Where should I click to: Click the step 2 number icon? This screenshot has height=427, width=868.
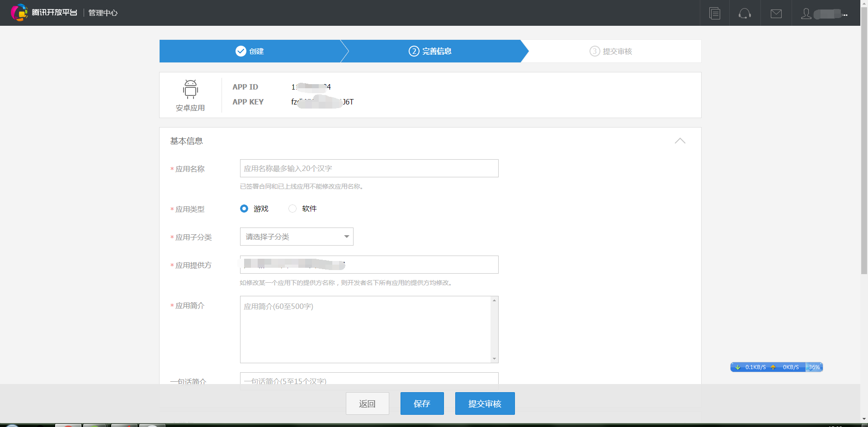(x=414, y=51)
